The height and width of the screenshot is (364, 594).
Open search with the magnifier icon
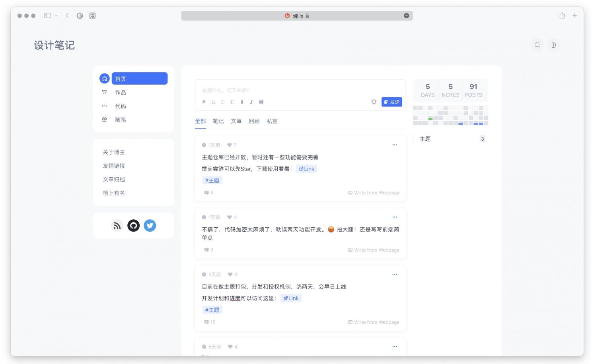click(538, 45)
